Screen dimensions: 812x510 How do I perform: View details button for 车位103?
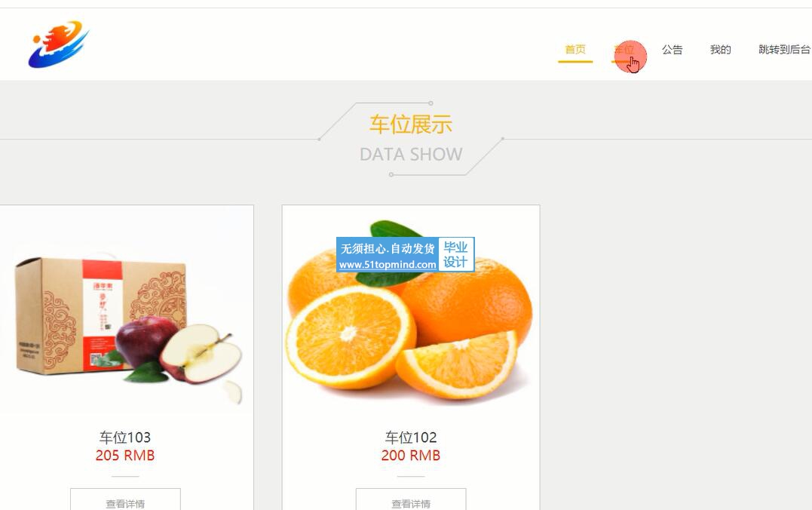(125, 500)
